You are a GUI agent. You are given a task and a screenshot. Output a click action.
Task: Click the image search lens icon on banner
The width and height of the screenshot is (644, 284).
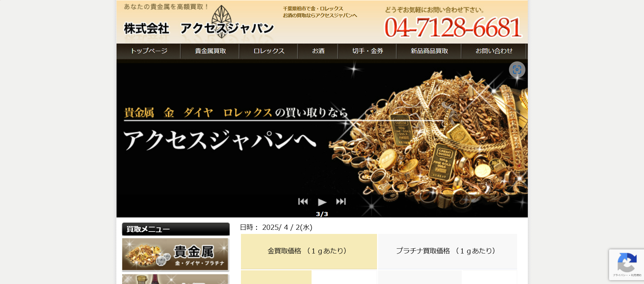(517, 70)
